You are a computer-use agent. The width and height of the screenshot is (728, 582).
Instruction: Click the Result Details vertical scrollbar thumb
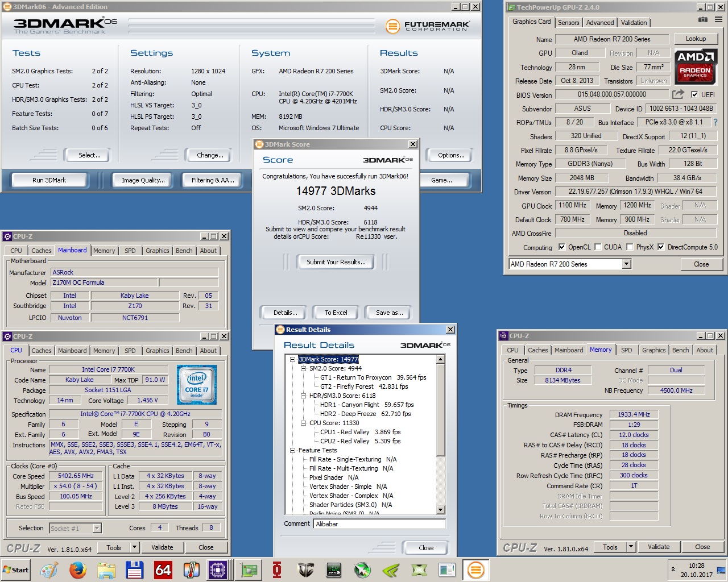441,409
